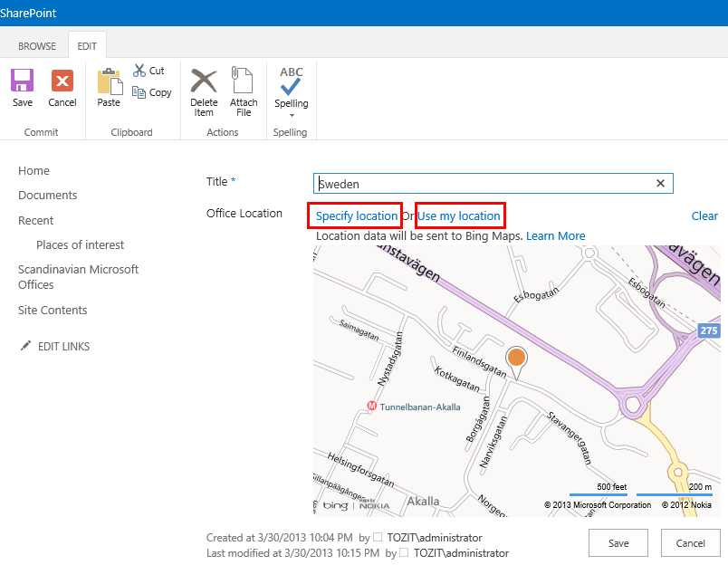The width and height of the screenshot is (728, 565).
Task: Open Site Contents
Action: tap(53, 310)
